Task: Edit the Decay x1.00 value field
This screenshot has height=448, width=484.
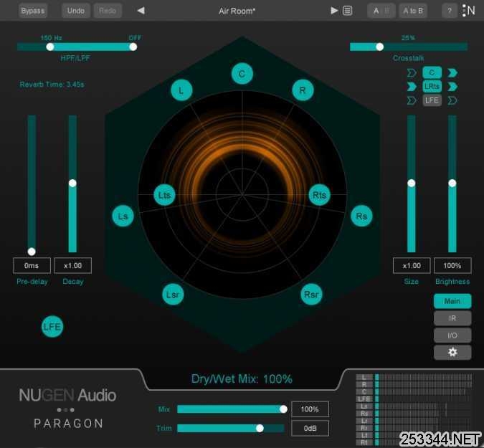Action: click(73, 265)
